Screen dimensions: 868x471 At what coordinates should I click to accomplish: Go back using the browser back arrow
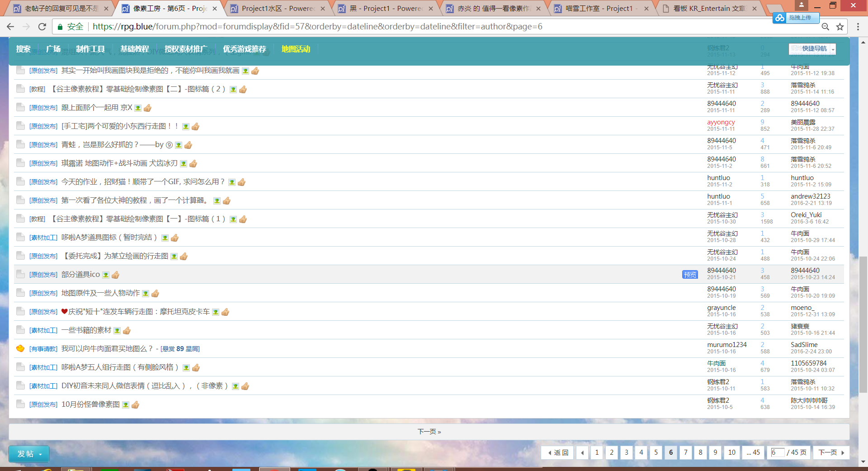pos(10,27)
